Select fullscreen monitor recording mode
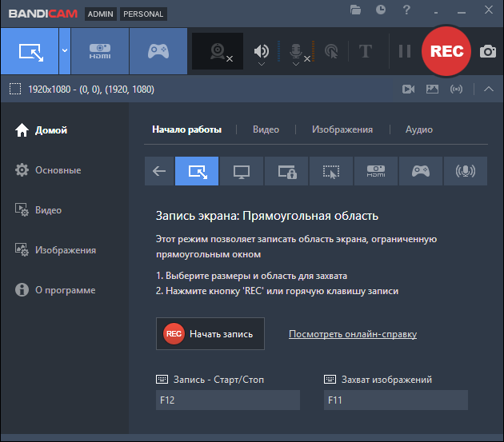Image resolution: width=504 pixels, height=442 pixels. tap(242, 171)
